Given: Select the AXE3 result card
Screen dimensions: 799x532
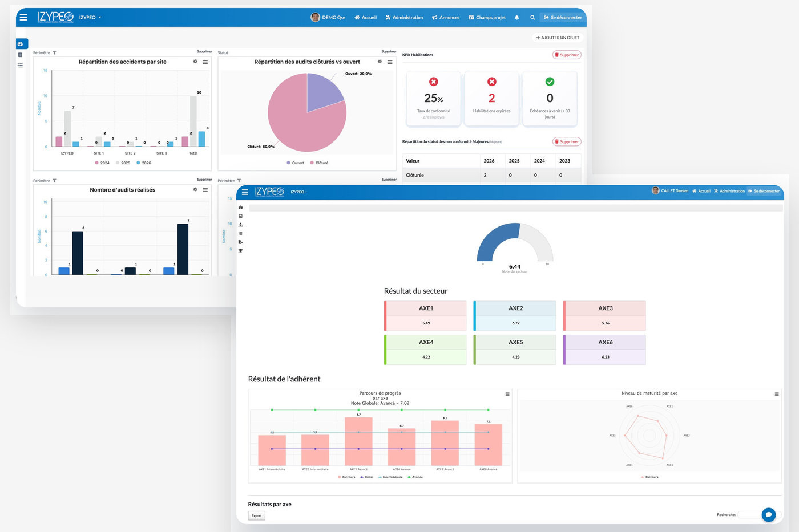Looking at the screenshot, I should 604,316.
